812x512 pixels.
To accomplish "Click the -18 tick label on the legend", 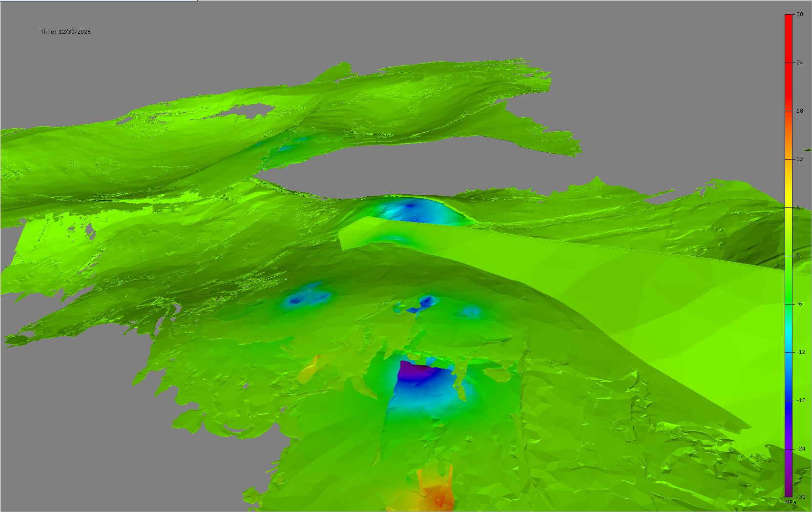I will coord(801,400).
